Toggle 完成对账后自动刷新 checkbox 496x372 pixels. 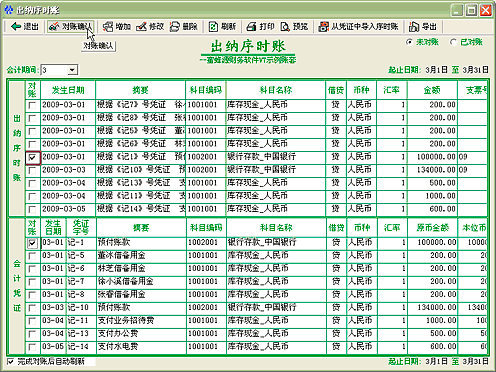pyautogui.click(x=11, y=362)
